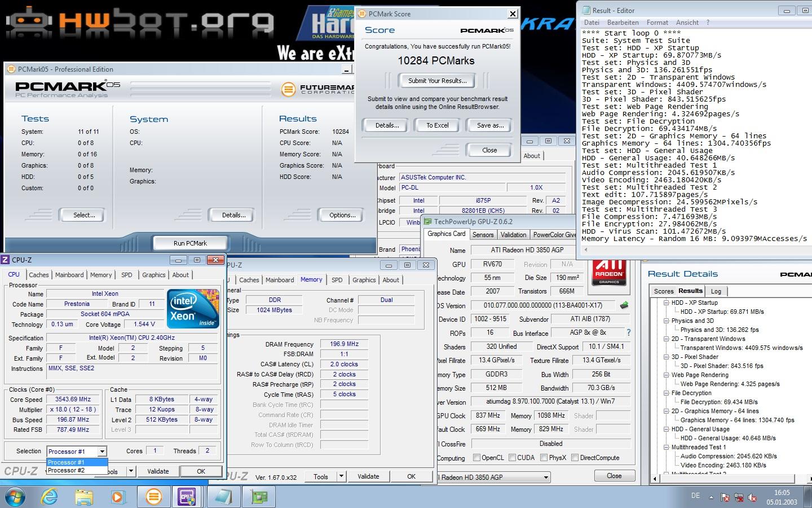Open the Scores tab in Result Details

pyautogui.click(x=664, y=291)
